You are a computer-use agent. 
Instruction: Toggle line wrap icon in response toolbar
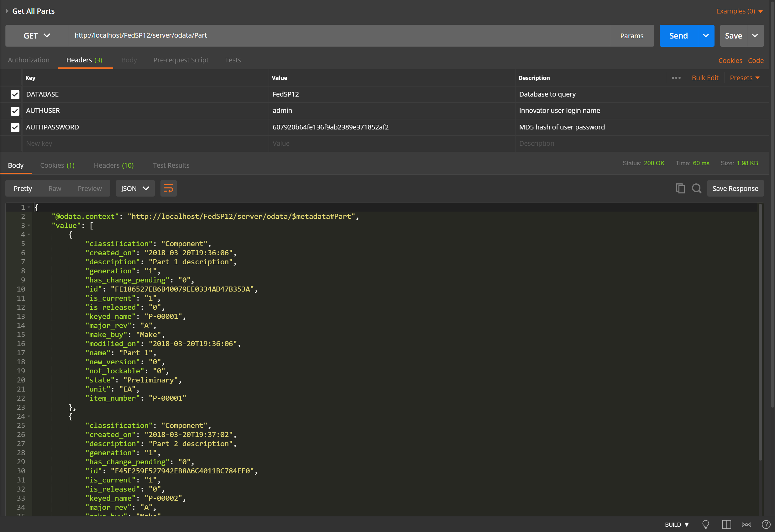(168, 188)
